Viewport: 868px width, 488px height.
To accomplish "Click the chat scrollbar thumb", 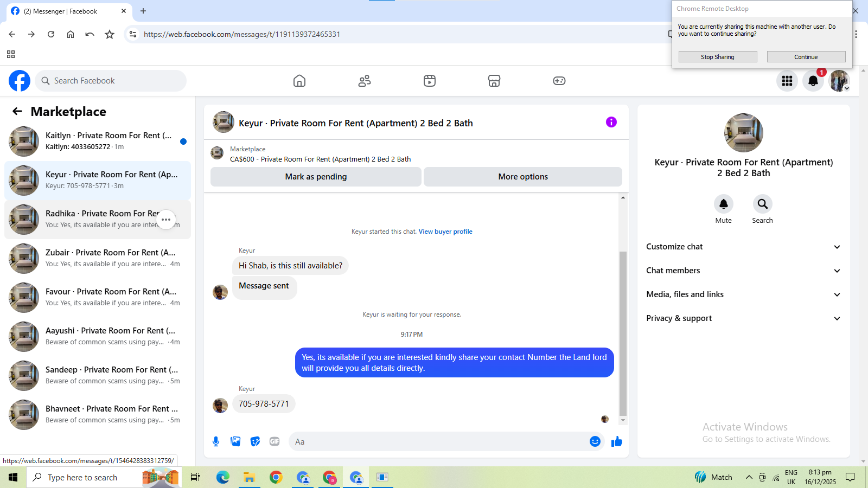I will click(623, 333).
